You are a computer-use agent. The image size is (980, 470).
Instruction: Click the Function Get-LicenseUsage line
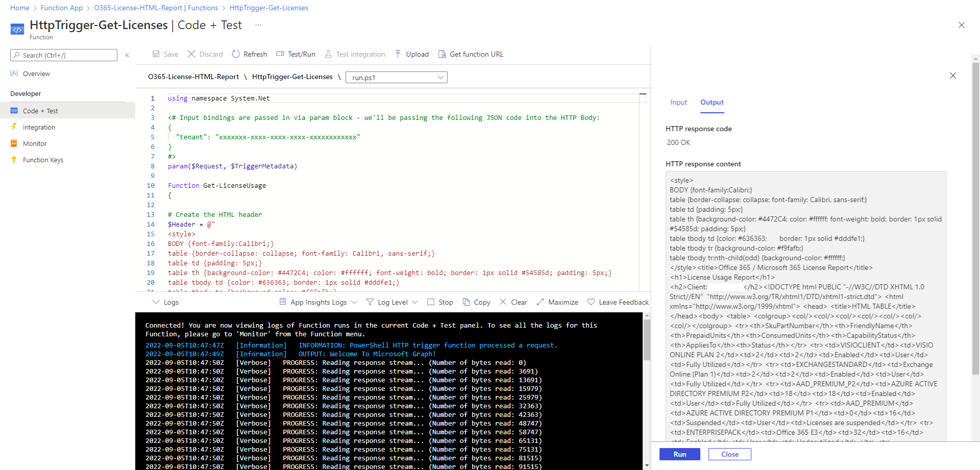pyautogui.click(x=217, y=185)
